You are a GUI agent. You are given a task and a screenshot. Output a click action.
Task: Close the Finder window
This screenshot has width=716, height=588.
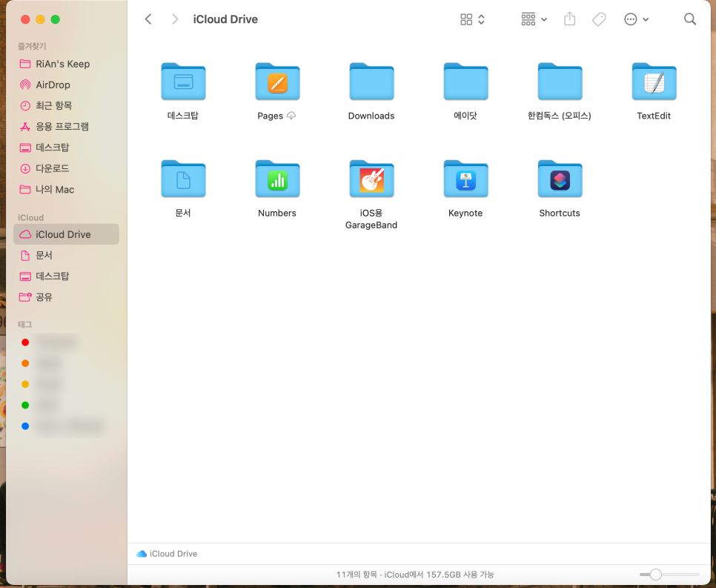pos(25,19)
